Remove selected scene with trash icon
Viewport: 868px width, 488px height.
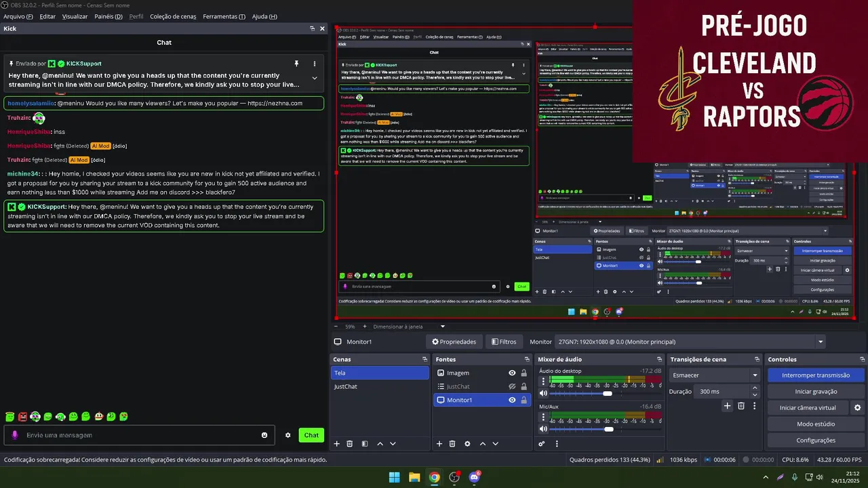point(350,444)
